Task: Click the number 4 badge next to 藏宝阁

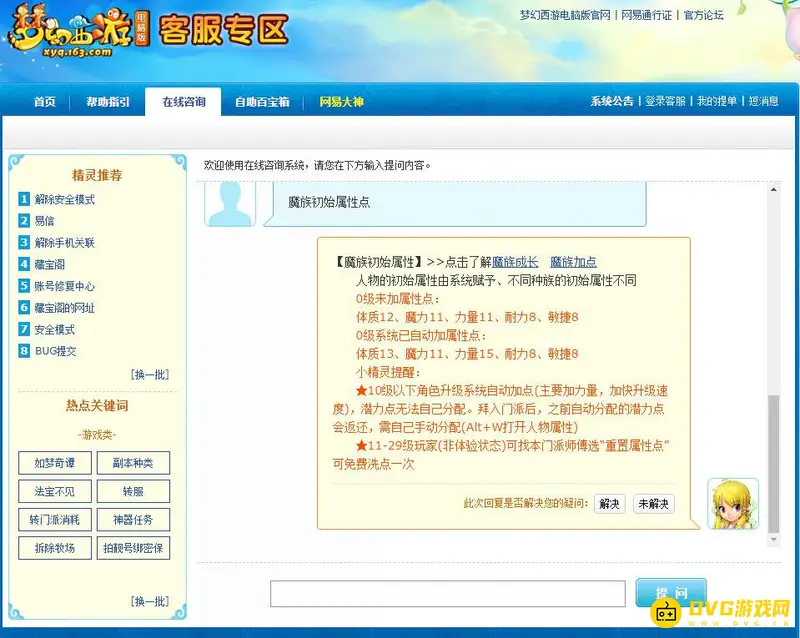Action: [x=24, y=264]
